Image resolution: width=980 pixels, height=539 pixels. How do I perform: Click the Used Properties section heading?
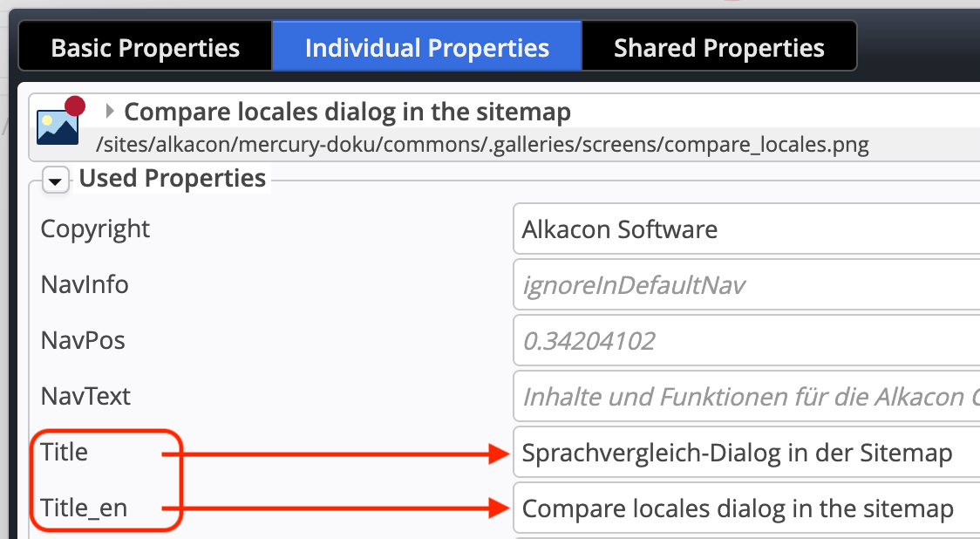[x=172, y=179]
